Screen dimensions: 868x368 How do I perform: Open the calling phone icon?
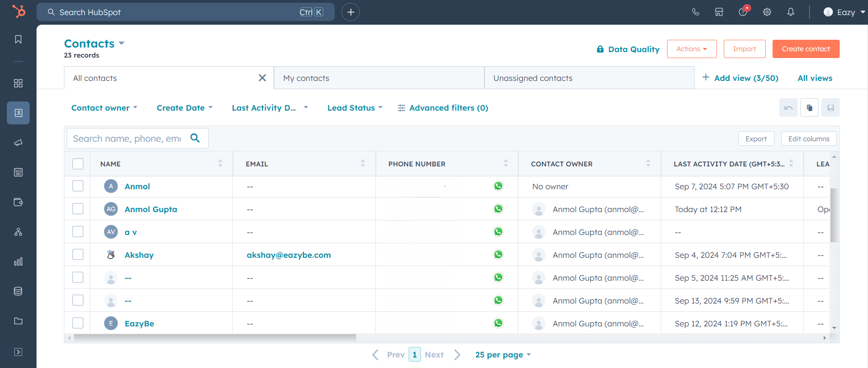tap(695, 12)
